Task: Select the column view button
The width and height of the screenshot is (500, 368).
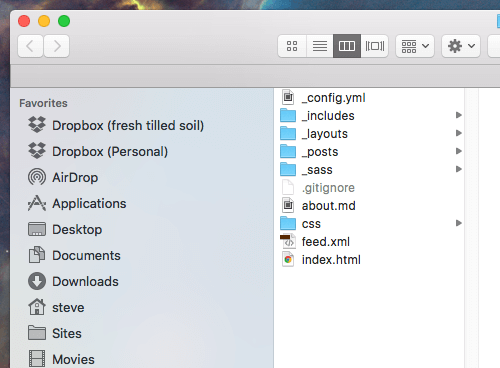Action: coord(347,46)
